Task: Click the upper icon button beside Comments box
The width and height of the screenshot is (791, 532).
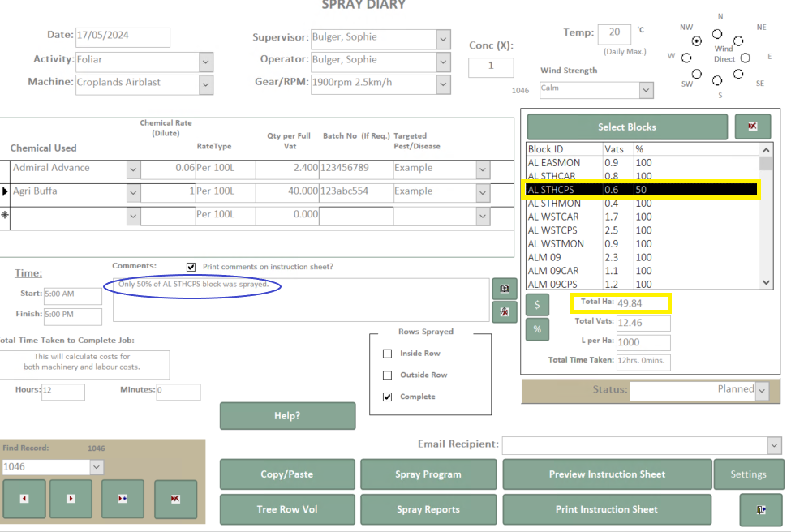Action: point(504,289)
